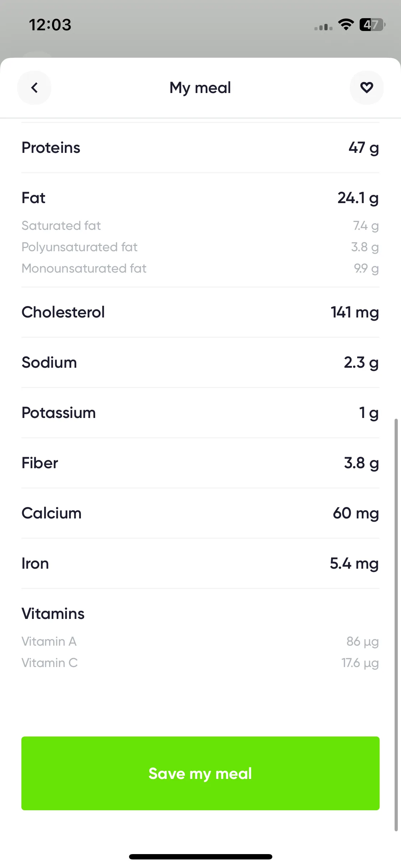Select the Fiber row
This screenshot has width=401, height=868.
tap(200, 463)
